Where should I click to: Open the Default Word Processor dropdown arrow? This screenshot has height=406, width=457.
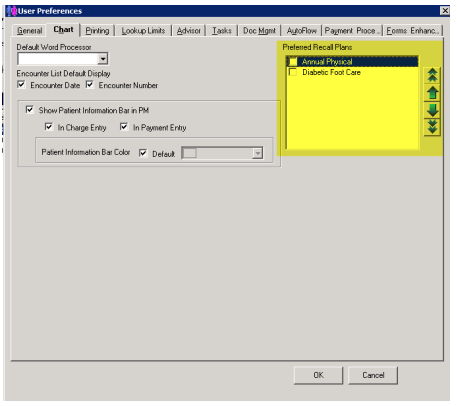(103, 59)
